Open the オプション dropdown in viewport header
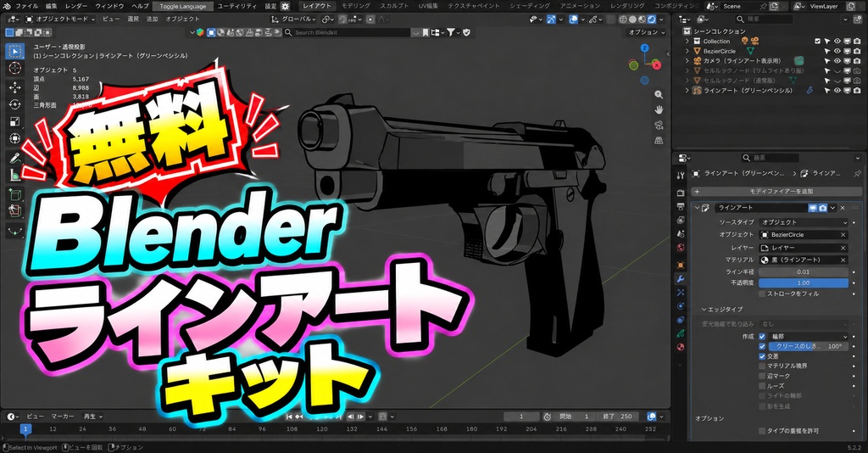868x453 pixels. pyautogui.click(x=647, y=33)
